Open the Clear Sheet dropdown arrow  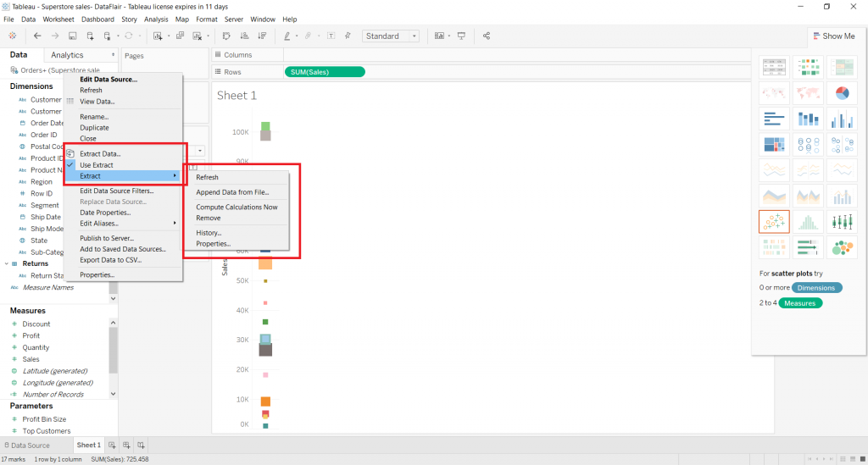click(x=208, y=36)
